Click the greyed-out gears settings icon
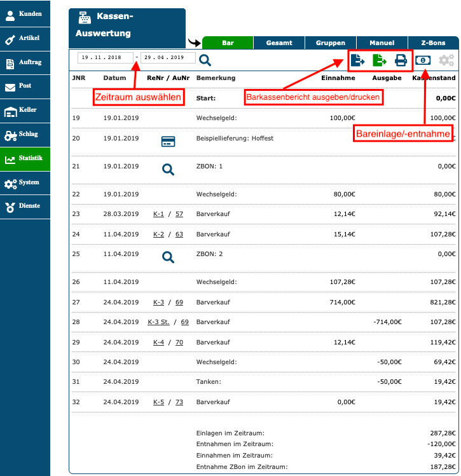Viewport: 461px width, 476px height. point(446,60)
